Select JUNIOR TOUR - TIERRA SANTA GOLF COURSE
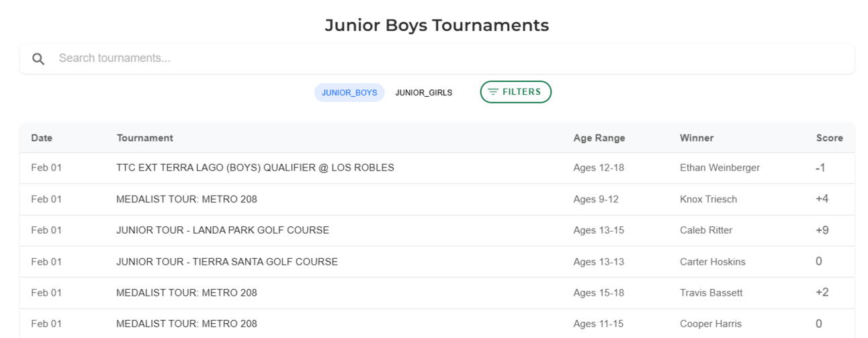 (437, 262)
